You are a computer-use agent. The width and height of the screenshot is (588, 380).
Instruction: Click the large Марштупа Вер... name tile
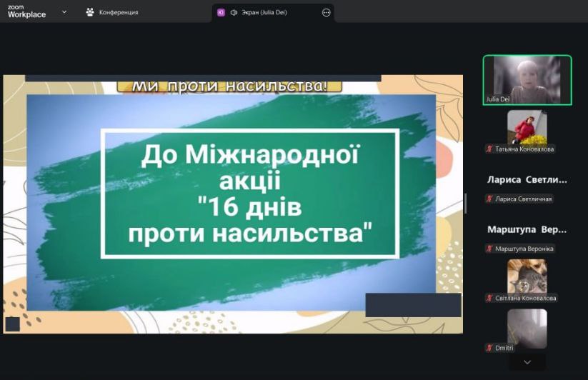click(x=527, y=230)
